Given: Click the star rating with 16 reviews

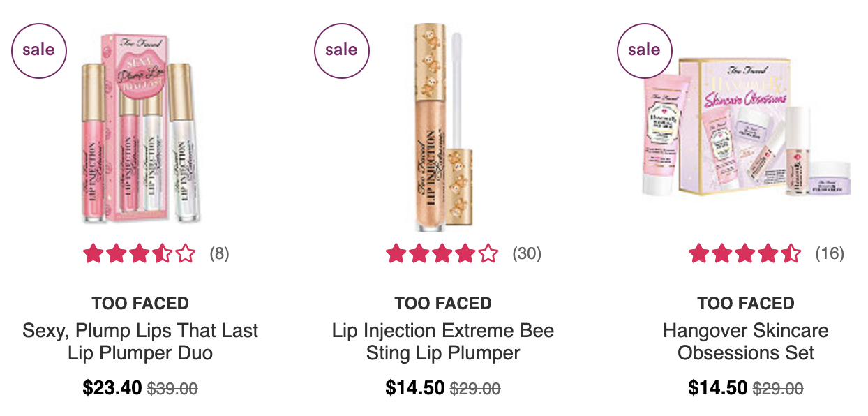Looking at the screenshot, I should pyautogui.click(x=745, y=253).
